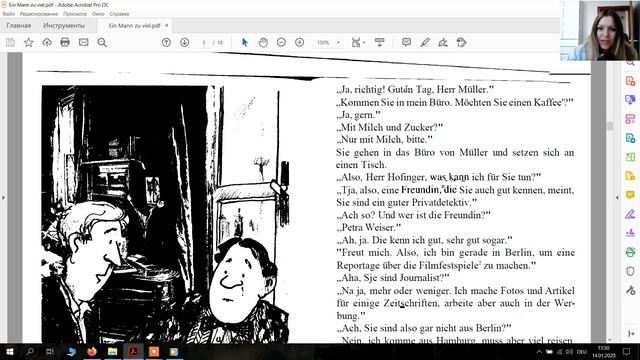Open the Редактирование menu
The width and height of the screenshot is (640, 360).
pos(39,14)
